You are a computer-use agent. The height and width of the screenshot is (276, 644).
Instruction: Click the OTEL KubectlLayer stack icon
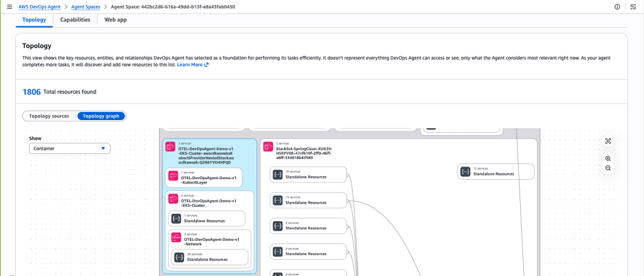(x=173, y=178)
